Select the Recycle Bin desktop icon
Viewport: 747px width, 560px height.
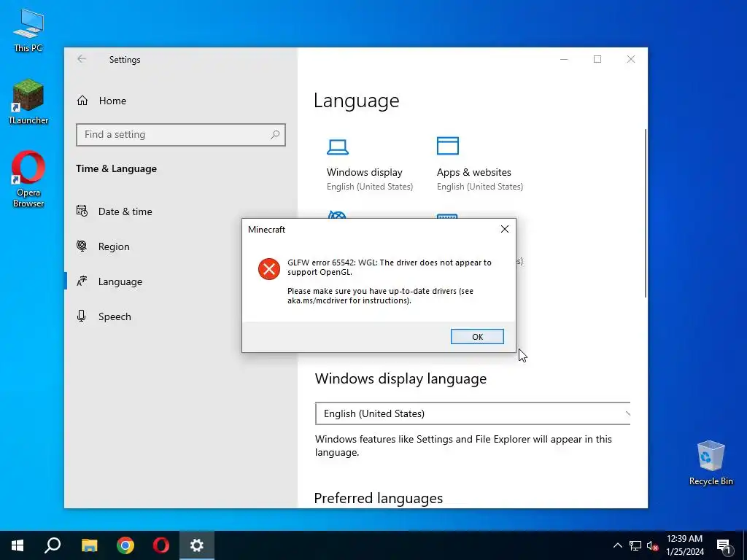point(711,463)
